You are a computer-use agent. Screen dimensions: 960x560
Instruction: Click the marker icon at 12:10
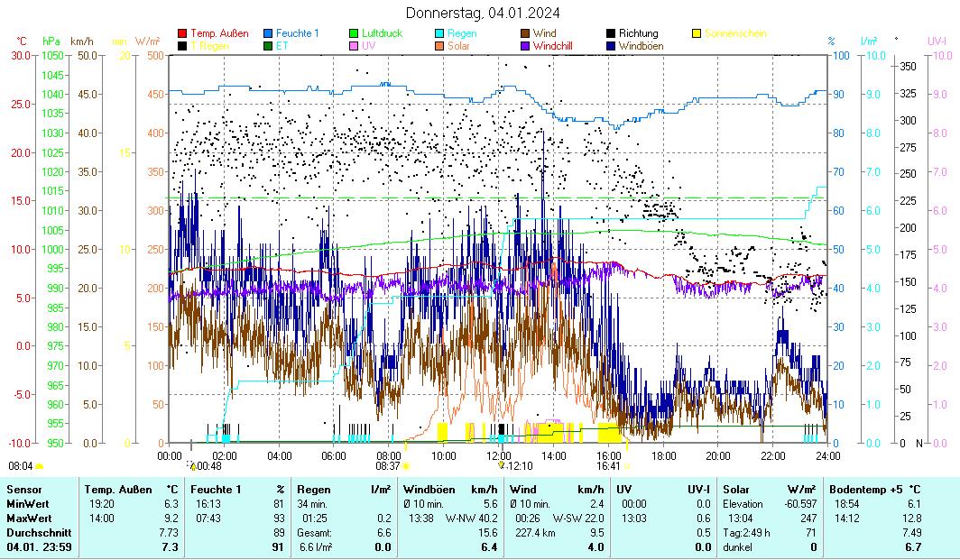point(502,465)
